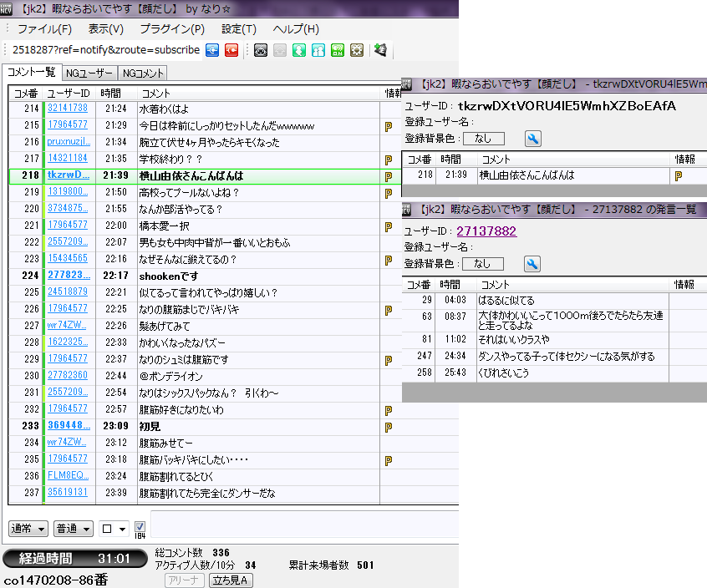Click the gear settings icon in toolbar

tap(357, 50)
